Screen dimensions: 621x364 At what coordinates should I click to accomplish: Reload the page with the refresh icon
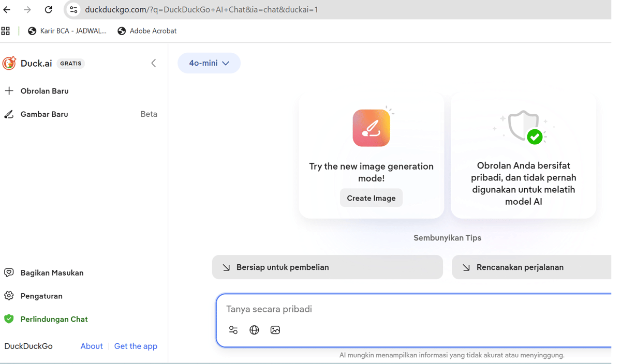[48, 9]
